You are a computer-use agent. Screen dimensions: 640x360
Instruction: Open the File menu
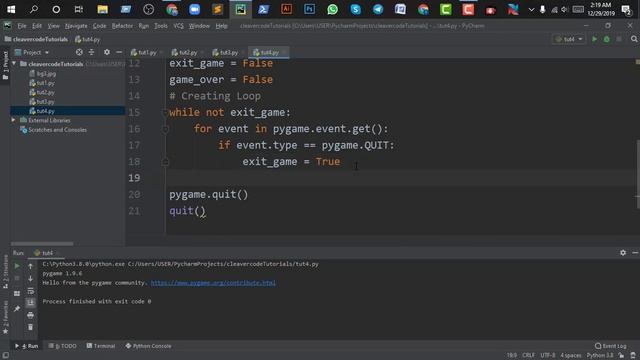click(x=22, y=26)
